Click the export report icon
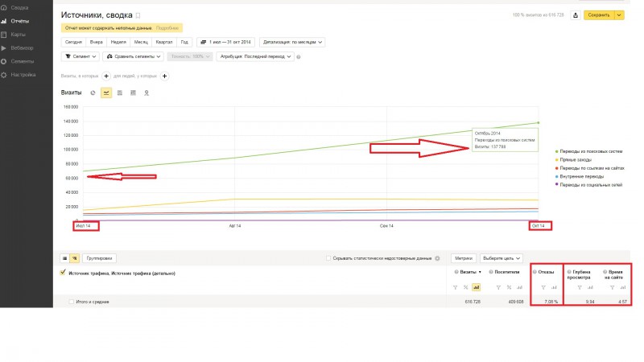Screen dimensions: 644x362 pos(576,15)
